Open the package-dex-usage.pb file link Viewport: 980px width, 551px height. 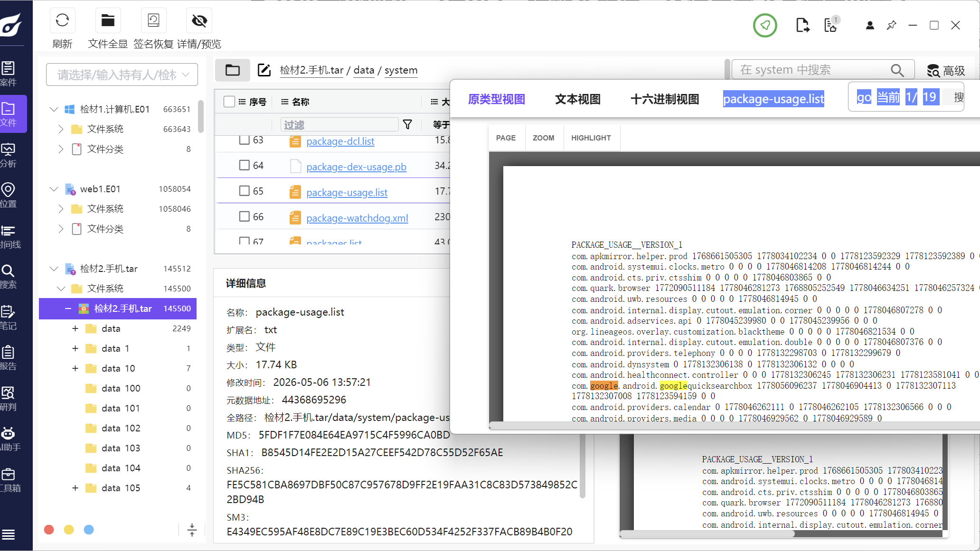coord(356,167)
